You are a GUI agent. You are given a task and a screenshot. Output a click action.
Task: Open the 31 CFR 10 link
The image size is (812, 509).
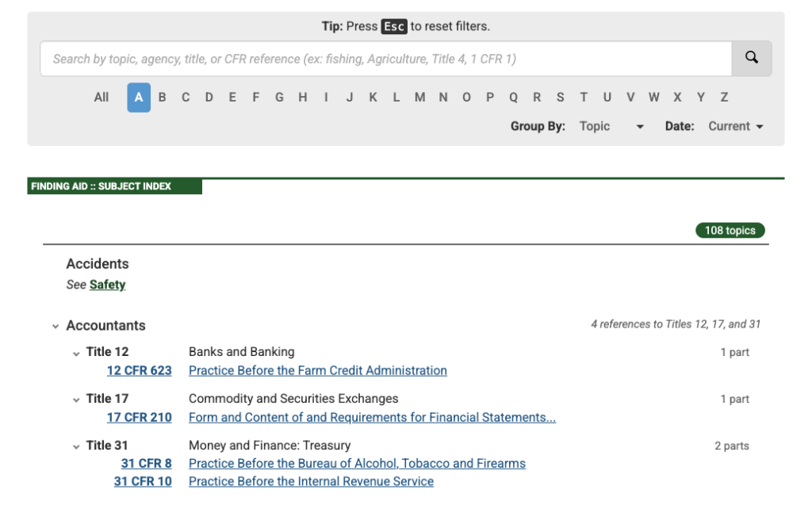(x=143, y=481)
